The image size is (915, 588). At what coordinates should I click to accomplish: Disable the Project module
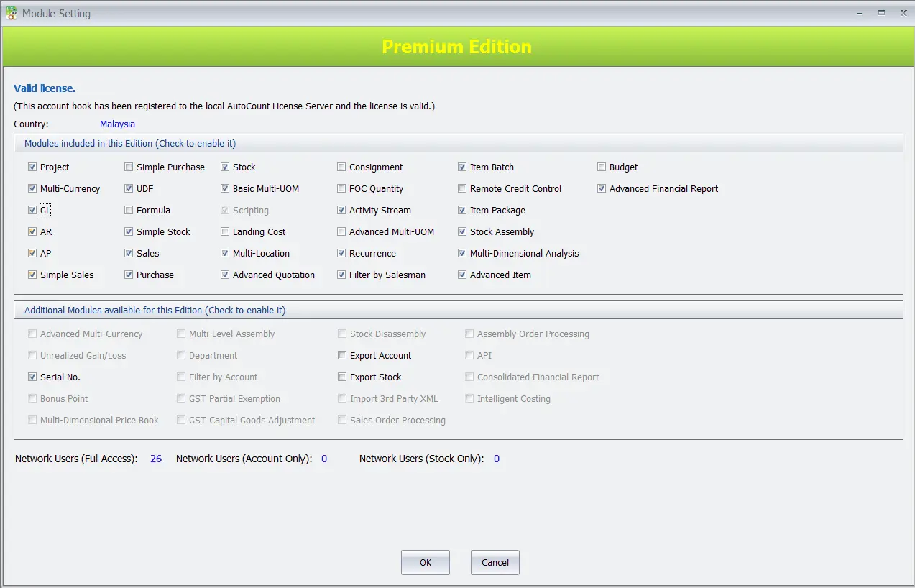32,167
